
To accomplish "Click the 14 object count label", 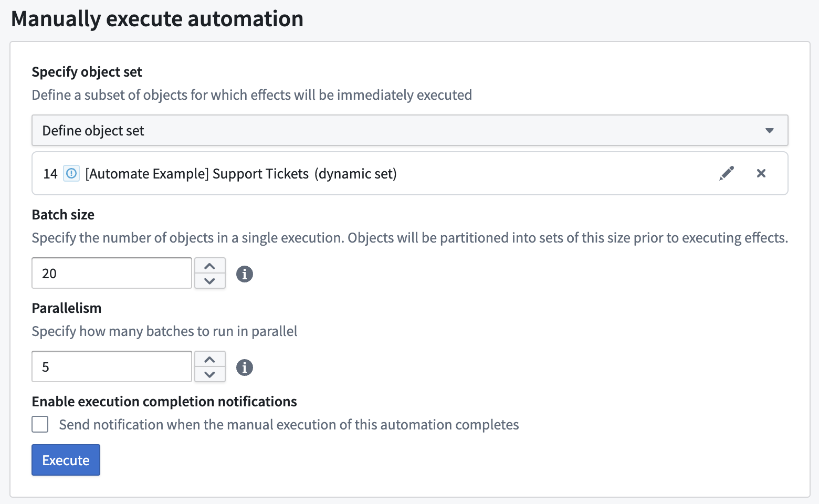I will tap(50, 174).
